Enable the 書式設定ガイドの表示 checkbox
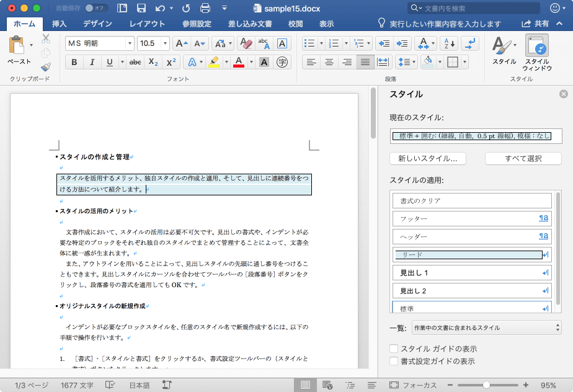 (x=393, y=360)
